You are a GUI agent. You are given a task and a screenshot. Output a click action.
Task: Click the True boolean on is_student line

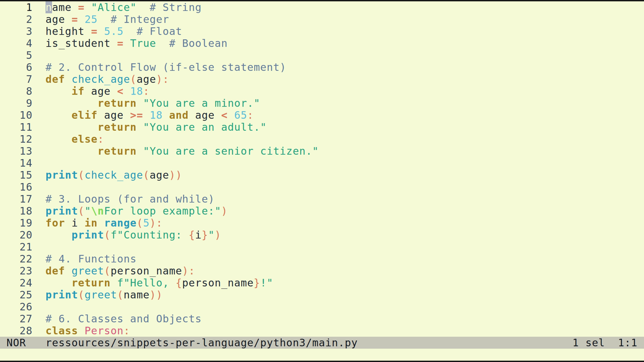click(143, 43)
